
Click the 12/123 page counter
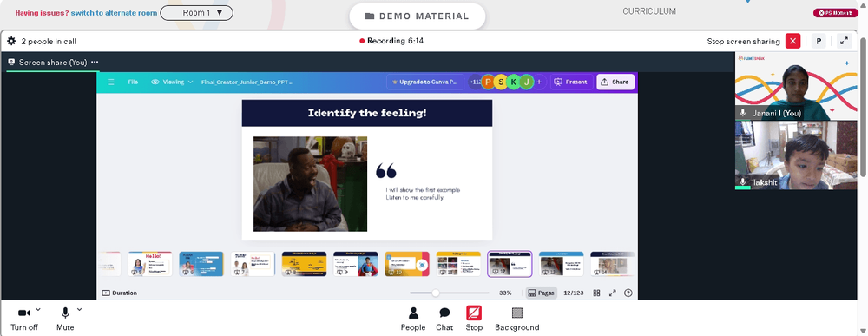pyautogui.click(x=574, y=293)
